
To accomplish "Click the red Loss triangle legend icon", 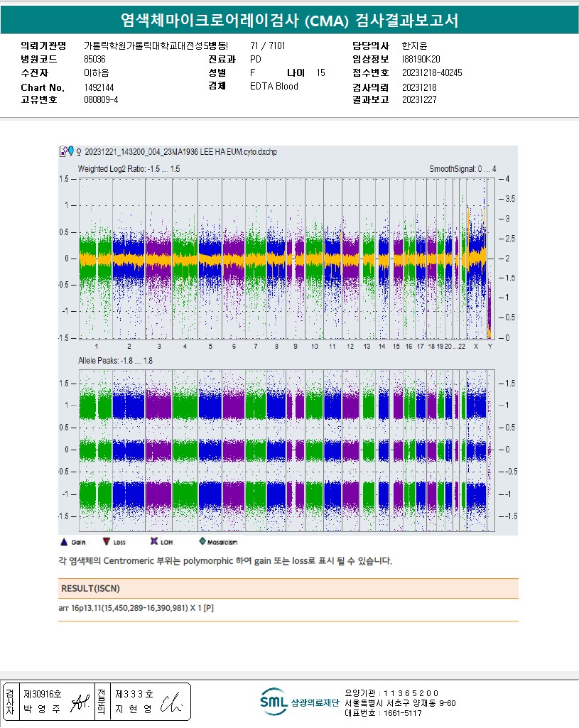I will click(107, 541).
